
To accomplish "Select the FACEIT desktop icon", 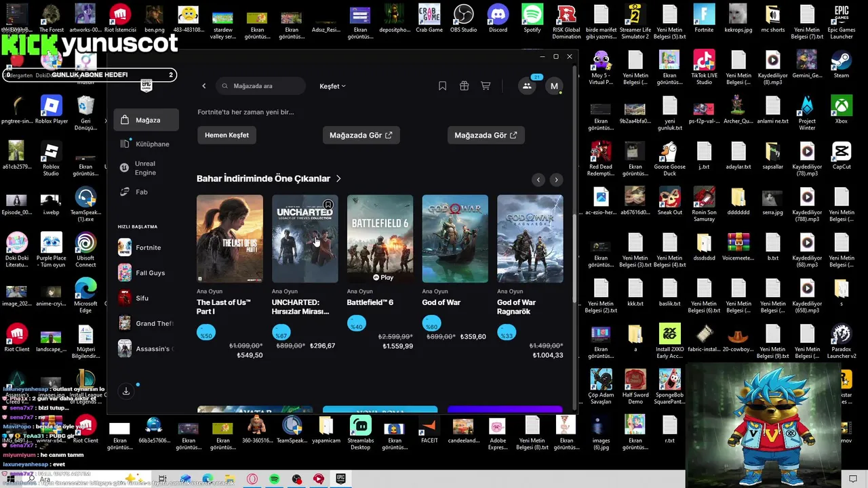I will point(429,430).
